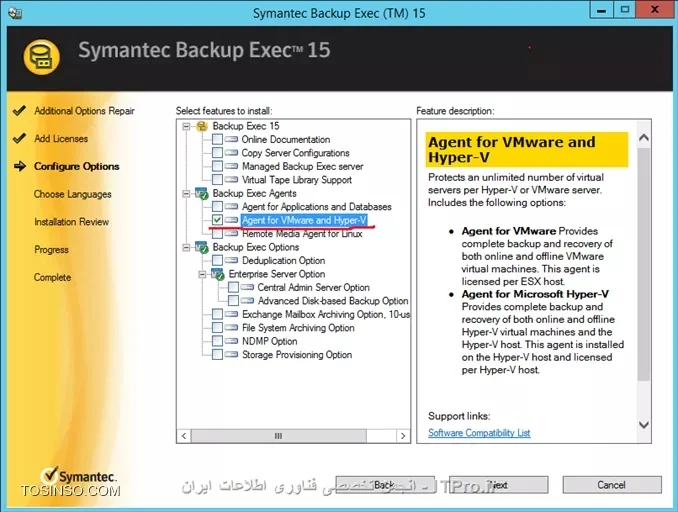Image resolution: width=678 pixels, height=512 pixels.
Task: Tick Advanced Disk-based Backup Option checkbox
Action: (233, 301)
